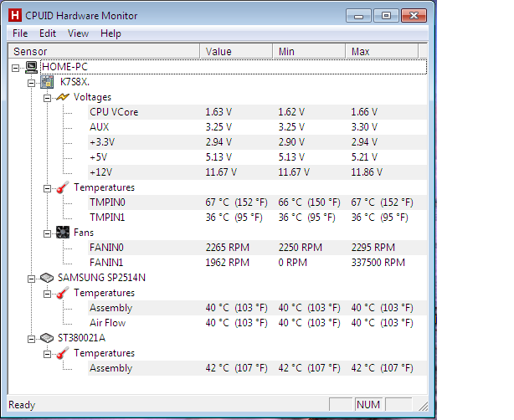Select the AUX voltage row
The height and width of the screenshot is (420, 514).
[x=257, y=127]
